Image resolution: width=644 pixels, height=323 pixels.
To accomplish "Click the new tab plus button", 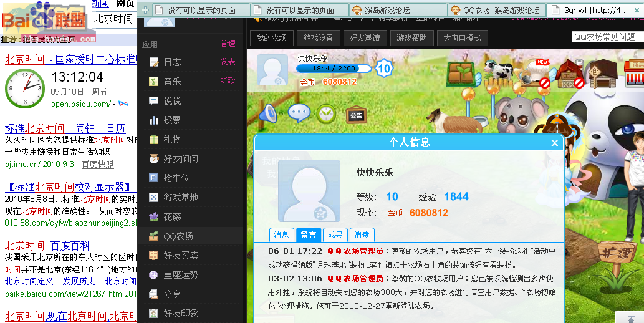I will (145, 10).
